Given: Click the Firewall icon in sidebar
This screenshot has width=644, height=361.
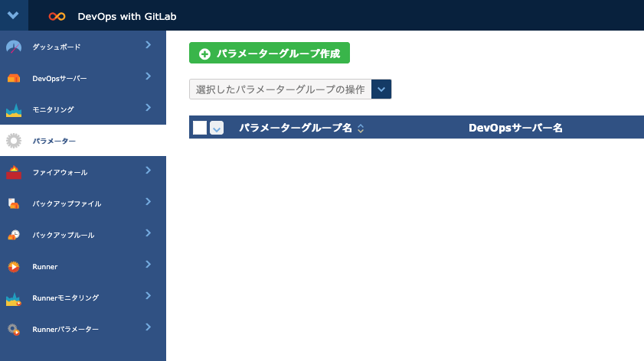Looking at the screenshot, I should tap(14, 172).
